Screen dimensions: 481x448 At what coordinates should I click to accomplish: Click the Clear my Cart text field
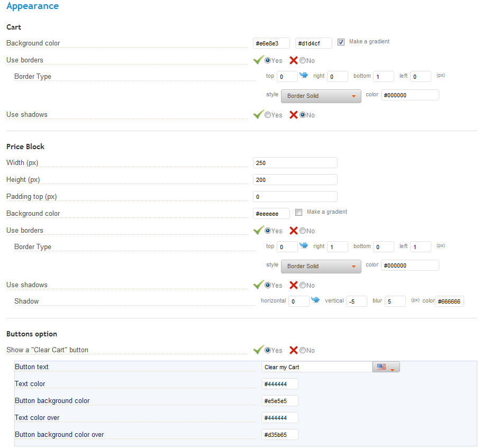(x=317, y=367)
